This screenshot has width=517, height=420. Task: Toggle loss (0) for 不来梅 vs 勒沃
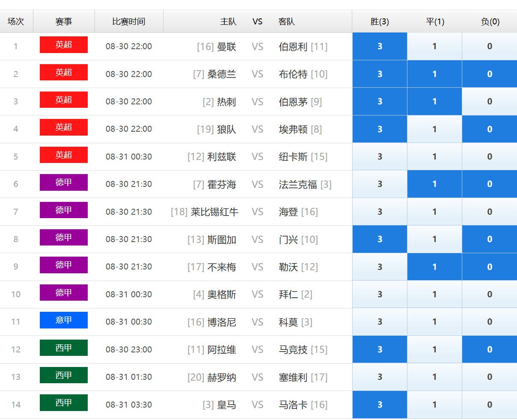click(x=490, y=267)
